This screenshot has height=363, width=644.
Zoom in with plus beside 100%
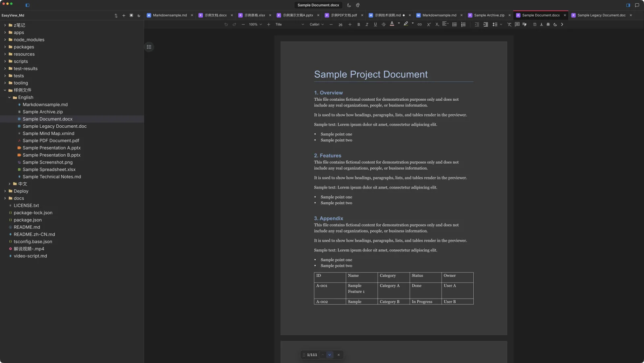click(268, 25)
